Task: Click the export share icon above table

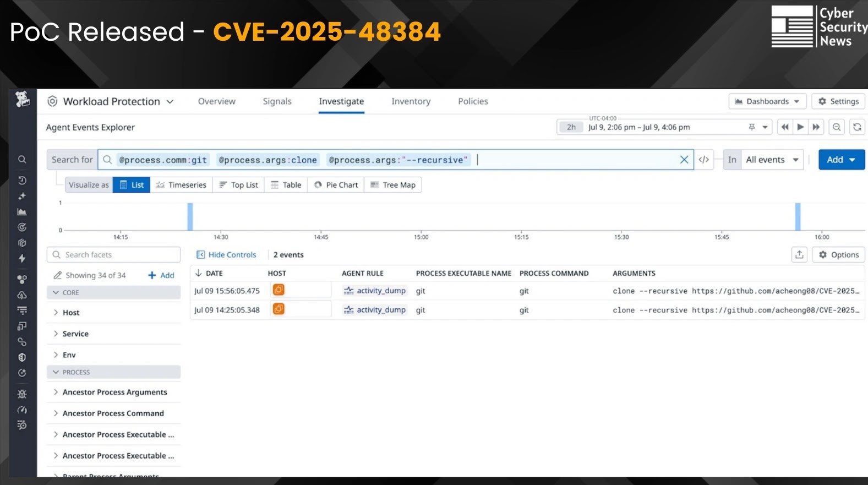Action: tap(800, 254)
